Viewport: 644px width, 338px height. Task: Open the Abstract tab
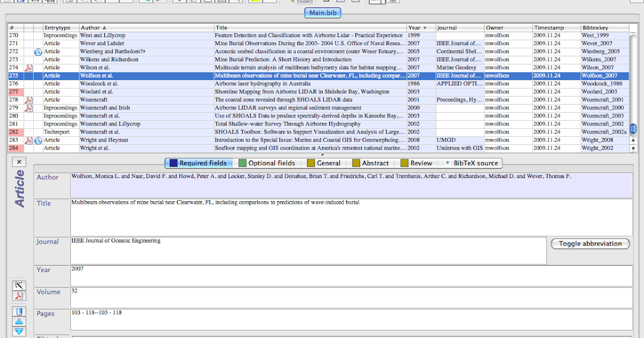click(370, 163)
